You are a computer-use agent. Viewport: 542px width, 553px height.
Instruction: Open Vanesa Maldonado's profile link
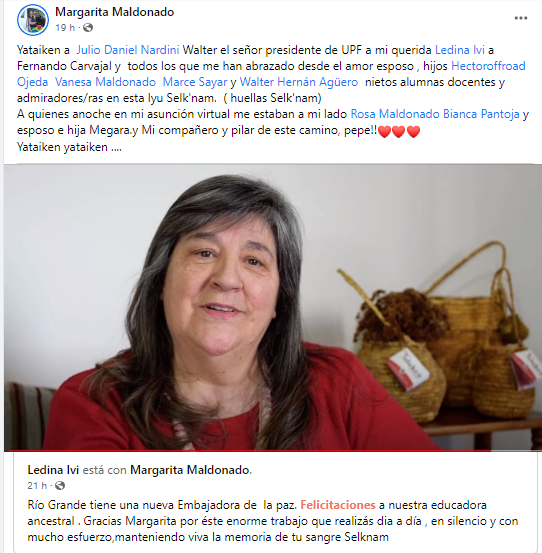pyautogui.click(x=105, y=82)
